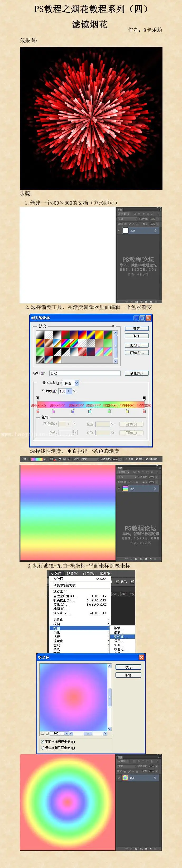Screen dimensions: 182x868
Task: Click 取消 in the 极坐标 dialog
Action: point(128,675)
